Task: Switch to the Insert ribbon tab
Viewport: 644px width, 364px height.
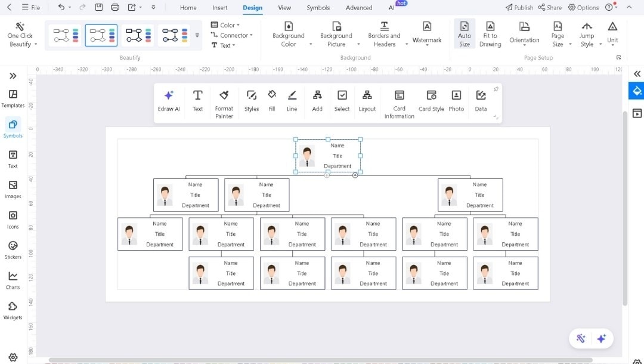Action: click(x=219, y=8)
